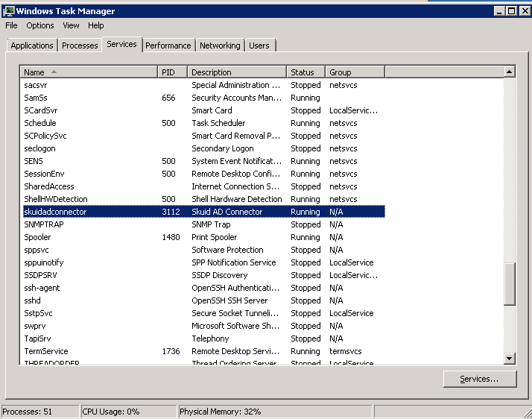Sort by the Name column header

pyautogui.click(x=89, y=72)
